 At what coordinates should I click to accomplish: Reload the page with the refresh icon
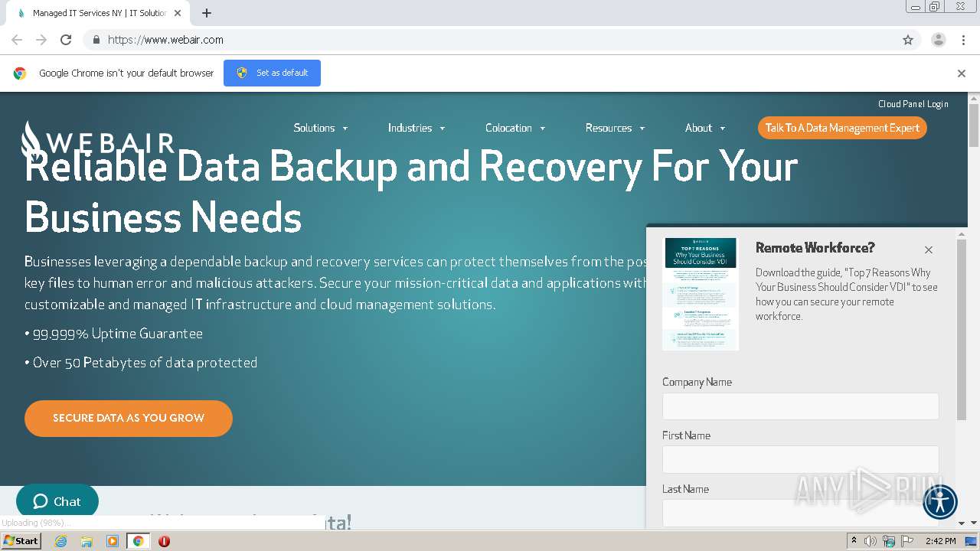[x=66, y=40]
